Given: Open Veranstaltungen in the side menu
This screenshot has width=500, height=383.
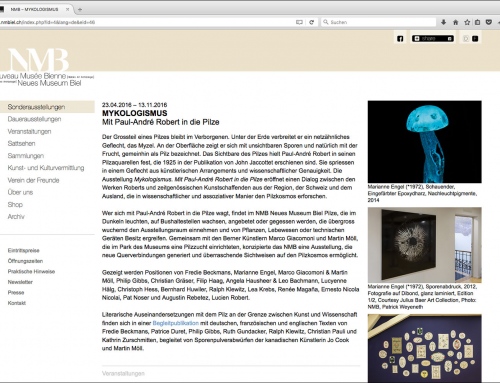Looking at the screenshot, I should (29, 131).
